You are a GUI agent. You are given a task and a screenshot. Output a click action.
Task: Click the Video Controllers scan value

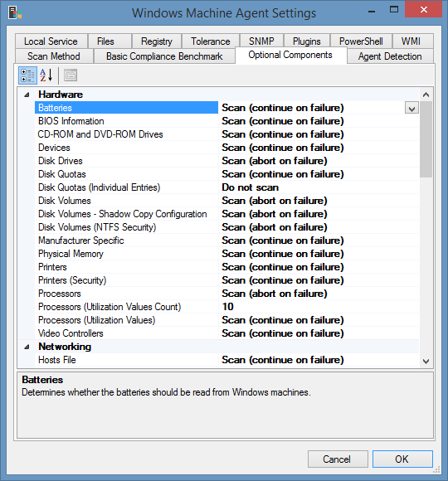tap(283, 333)
